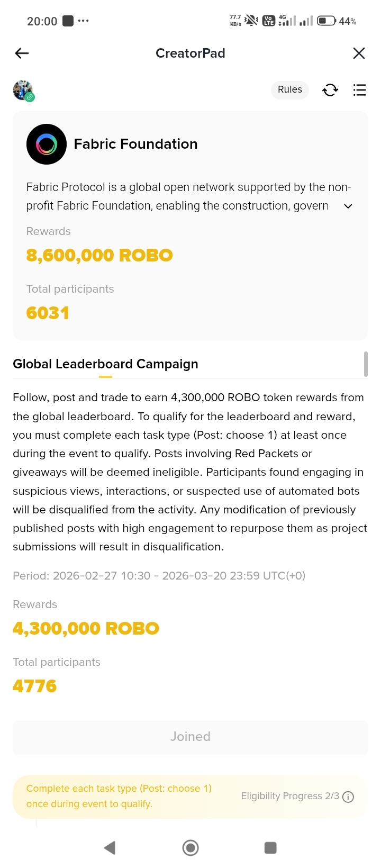
Task: Expand the Fabric Protocol description chevron
Action: [x=348, y=206]
